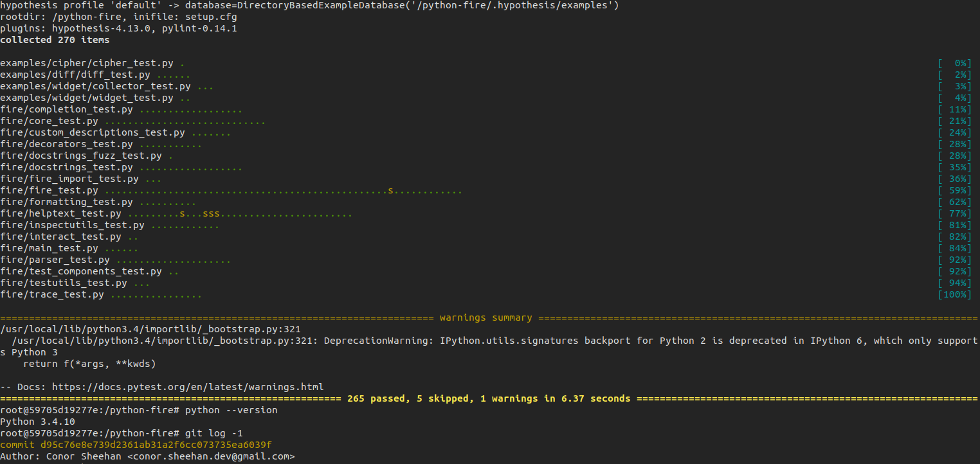
Task: Click the [ 84%] progress value
Action: 955,248
